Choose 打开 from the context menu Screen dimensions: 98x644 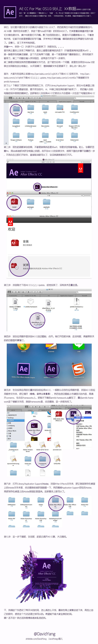click(x=78, y=415)
